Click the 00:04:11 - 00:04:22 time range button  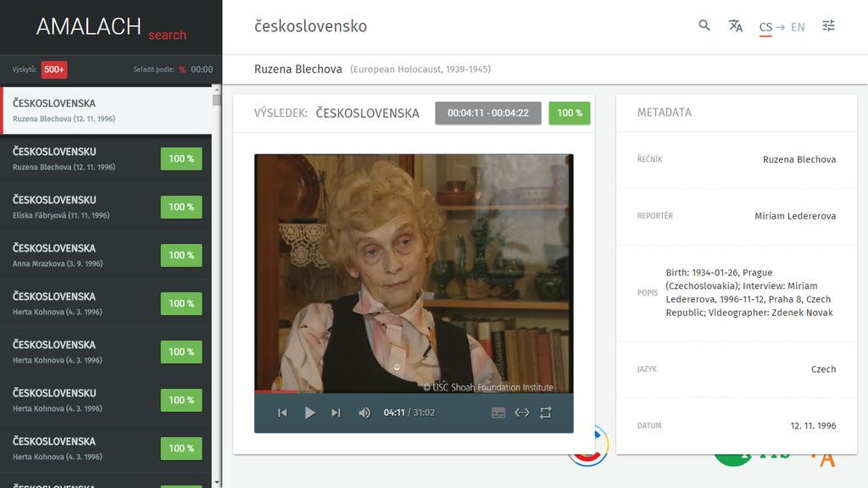[x=487, y=113]
